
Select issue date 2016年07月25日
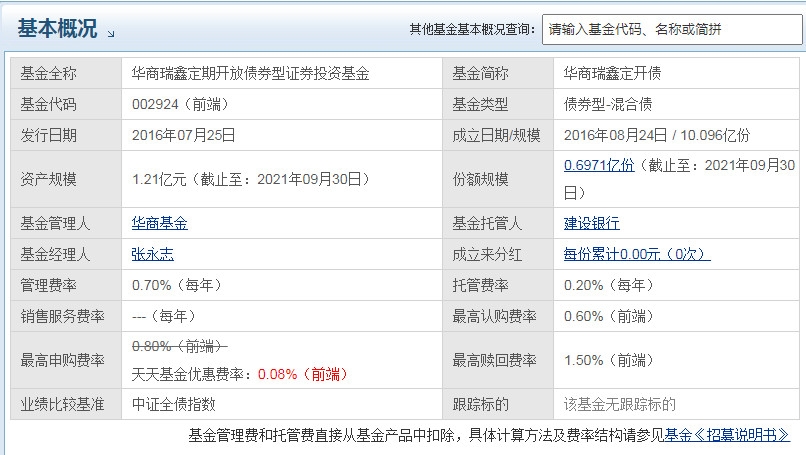tap(184, 135)
